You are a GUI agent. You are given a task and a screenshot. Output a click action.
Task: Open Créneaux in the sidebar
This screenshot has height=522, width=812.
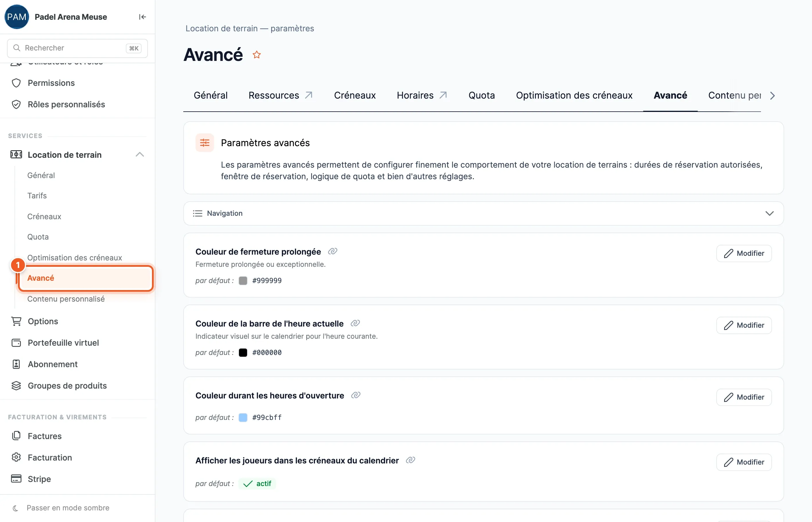(x=44, y=216)
